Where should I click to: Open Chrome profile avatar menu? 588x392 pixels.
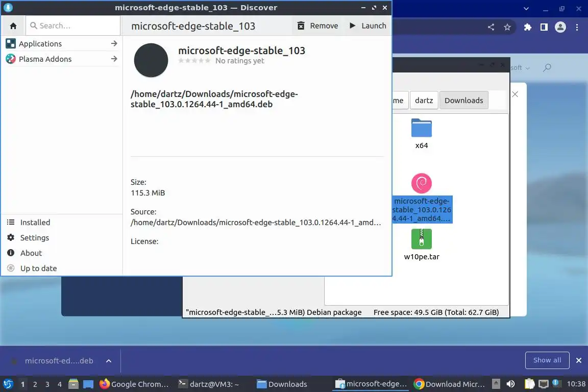[560, 27]
